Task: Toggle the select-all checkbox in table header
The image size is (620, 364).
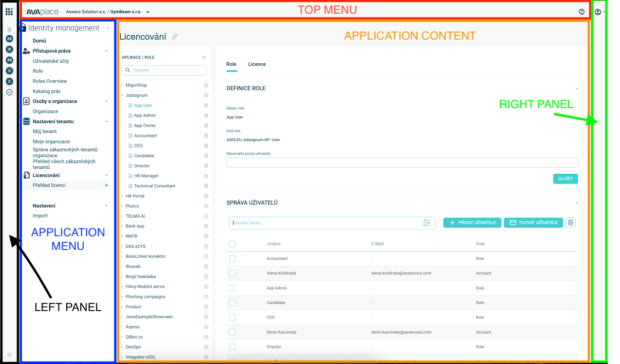Action: pyautogui.click(x=232, y=244)
